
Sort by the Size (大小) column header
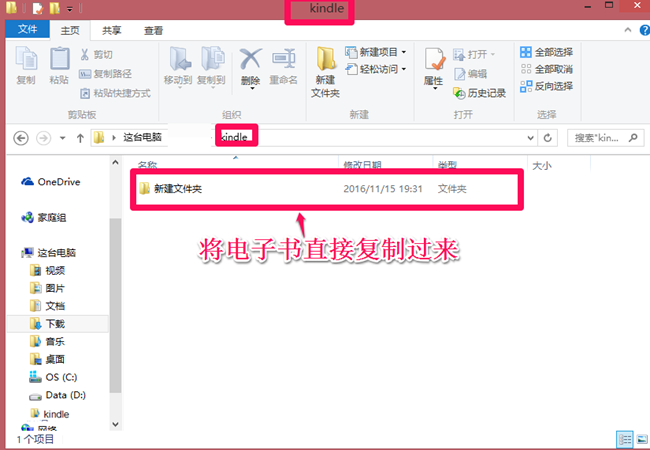coord(541,165)
